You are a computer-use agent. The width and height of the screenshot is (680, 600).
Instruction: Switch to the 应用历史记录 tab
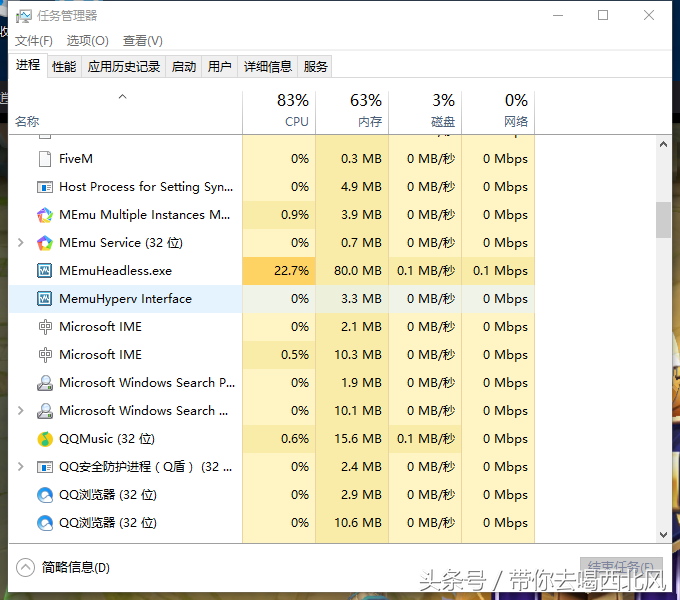coord(124,67)
